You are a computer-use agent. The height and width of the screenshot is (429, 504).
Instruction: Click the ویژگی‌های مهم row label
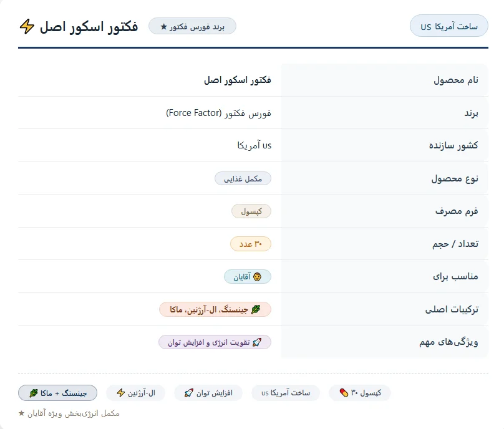[x=448, y=342]
